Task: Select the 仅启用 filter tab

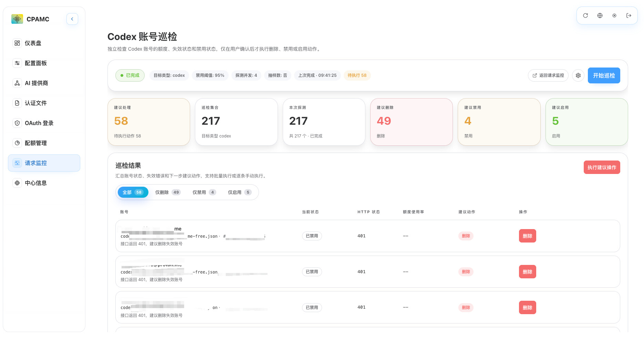Action: pyautogui.click(x=240, y=192)
